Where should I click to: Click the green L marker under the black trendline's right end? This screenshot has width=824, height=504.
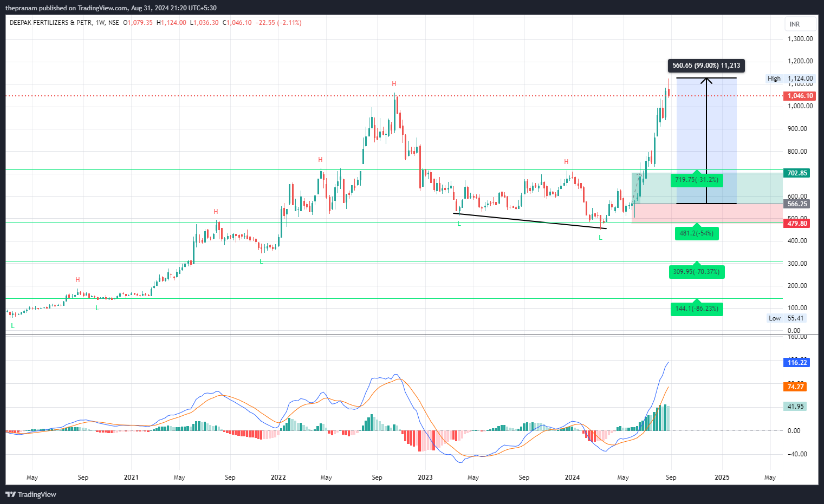point(600,238)
